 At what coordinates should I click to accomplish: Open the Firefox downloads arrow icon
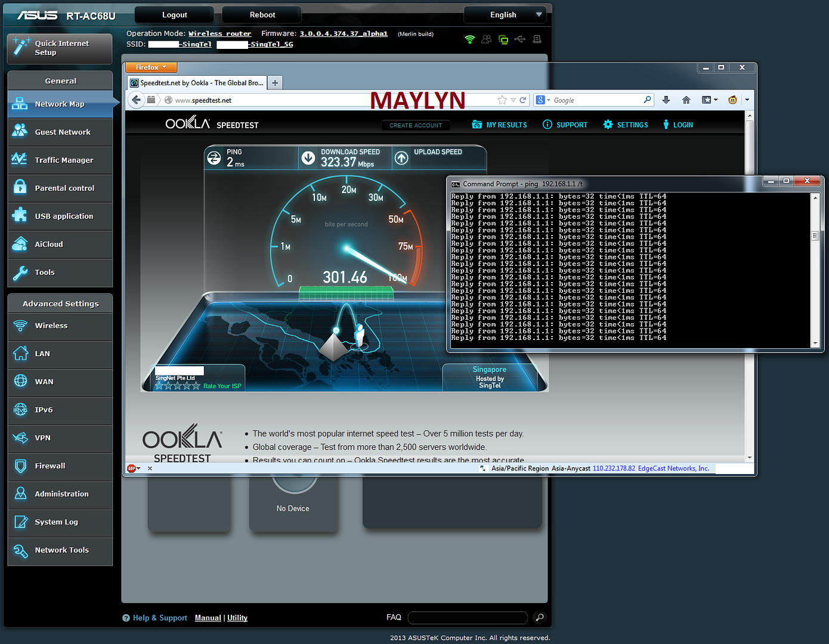point(666,100)
